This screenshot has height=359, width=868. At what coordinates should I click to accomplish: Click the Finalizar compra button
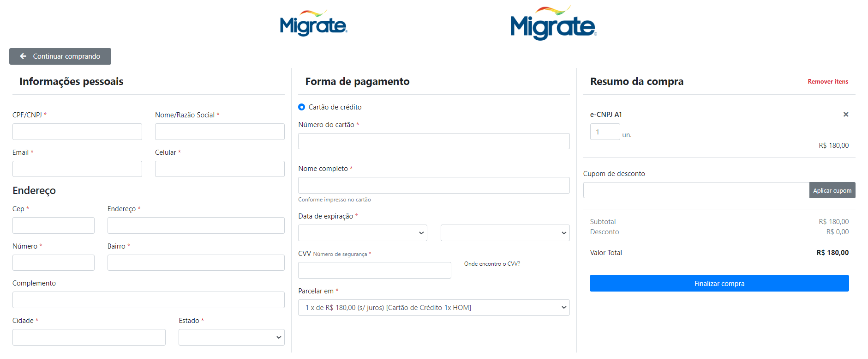coord(719,284)
